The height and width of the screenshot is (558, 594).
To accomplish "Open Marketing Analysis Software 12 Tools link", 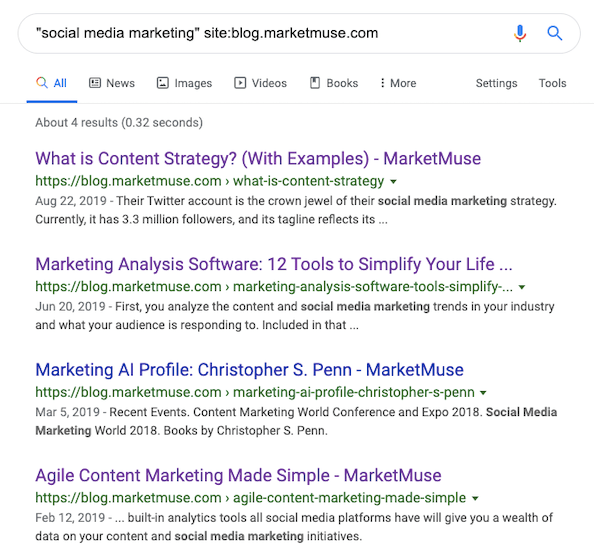I will [x=274, y=264].
